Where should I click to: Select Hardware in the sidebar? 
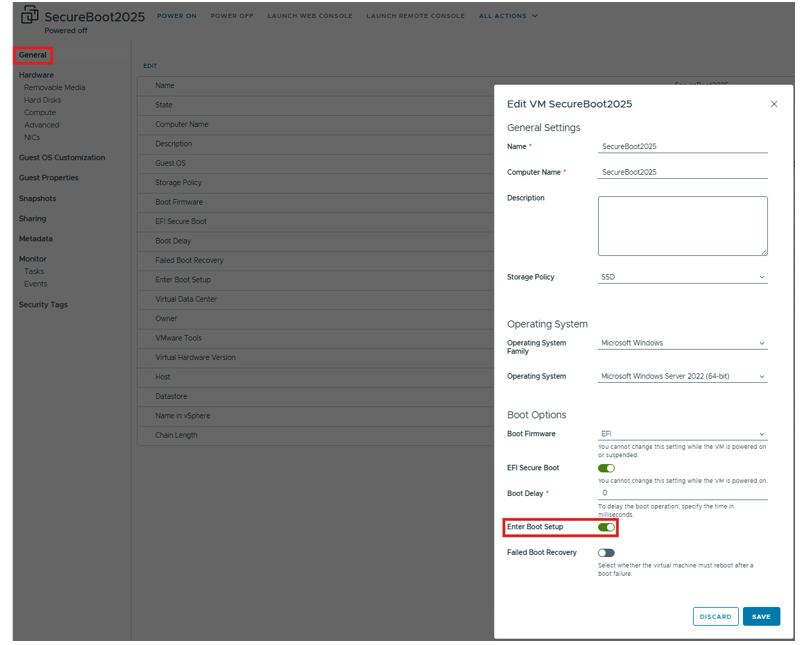[x=36, y=75]
